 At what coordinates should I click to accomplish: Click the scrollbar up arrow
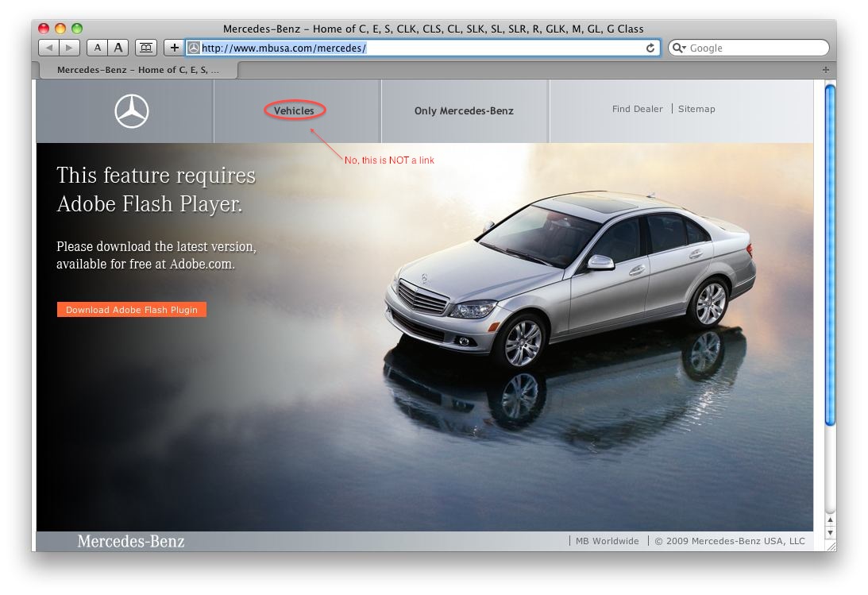(x=830, y=520)
